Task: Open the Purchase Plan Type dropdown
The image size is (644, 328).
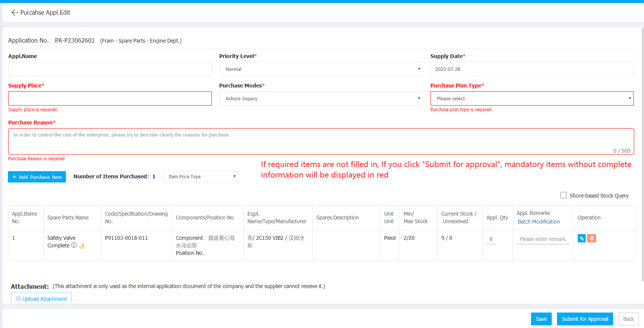Action: tap(532, 98)
